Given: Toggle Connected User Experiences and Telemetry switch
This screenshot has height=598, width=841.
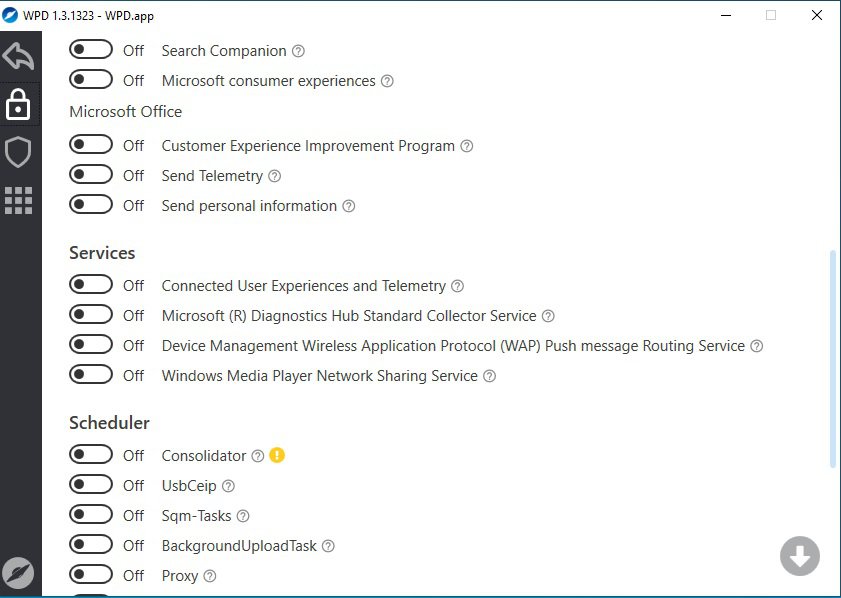Looking at the screenshot, I should (x=91, y=285).
